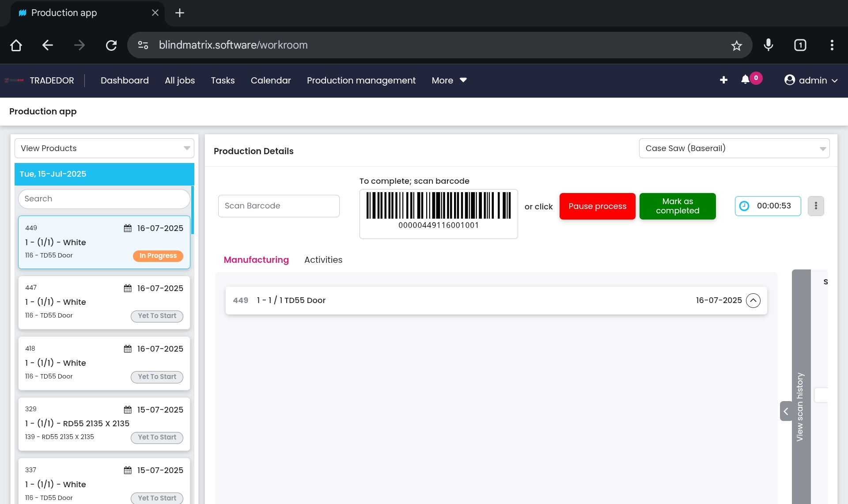Open the three-dot options beside timer

pyautogui.click(x=816, y=206)
